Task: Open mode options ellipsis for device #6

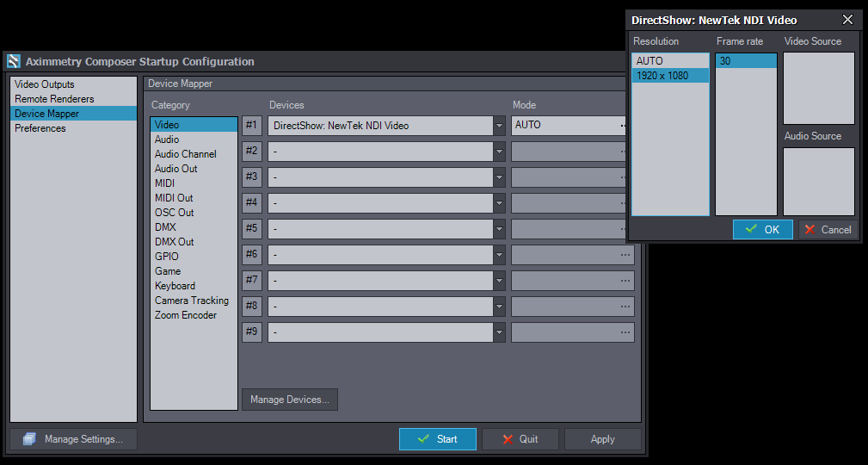Action: click(624, 255)
